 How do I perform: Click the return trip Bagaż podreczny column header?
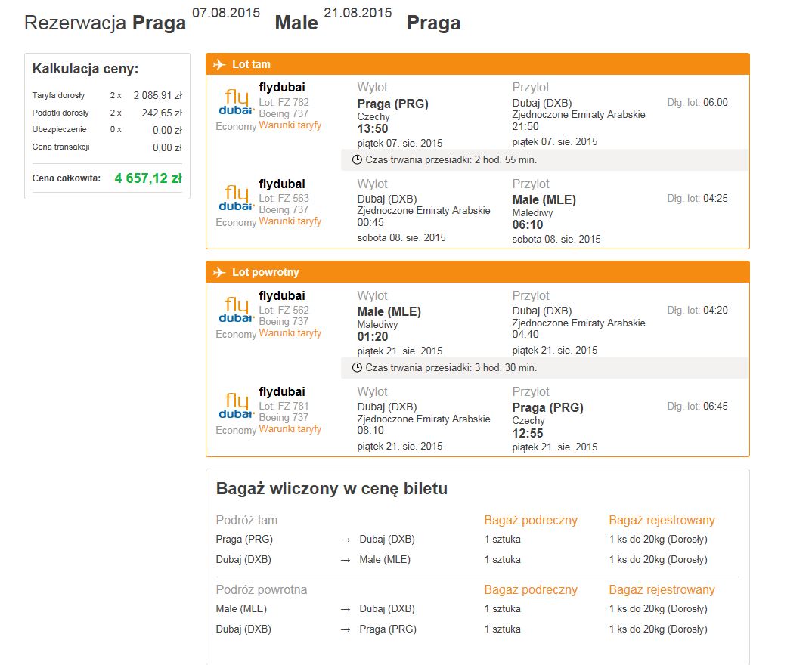pyautogui.click(x=531, y=589)
